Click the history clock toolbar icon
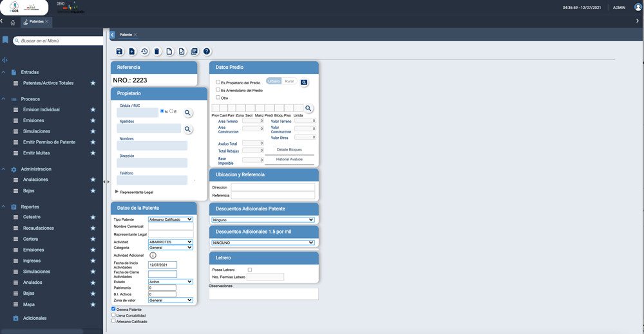644x334 pixels. (144, 51)
